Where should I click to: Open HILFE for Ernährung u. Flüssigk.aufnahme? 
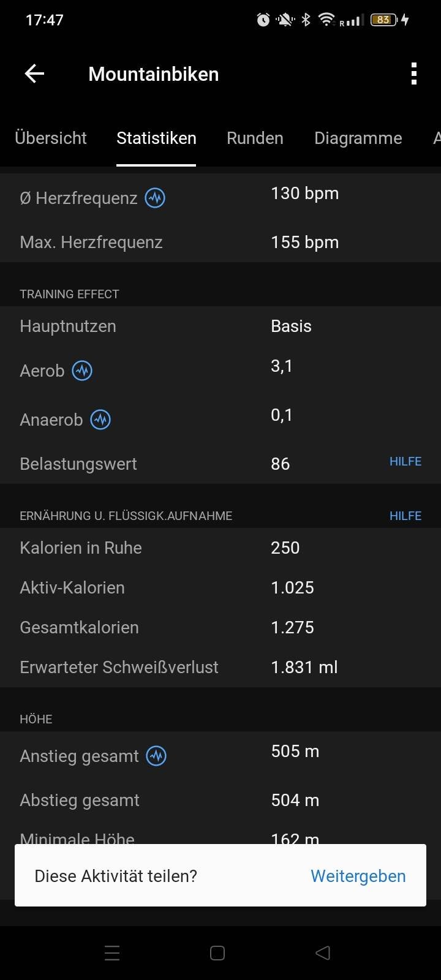(x=405, y=516)
